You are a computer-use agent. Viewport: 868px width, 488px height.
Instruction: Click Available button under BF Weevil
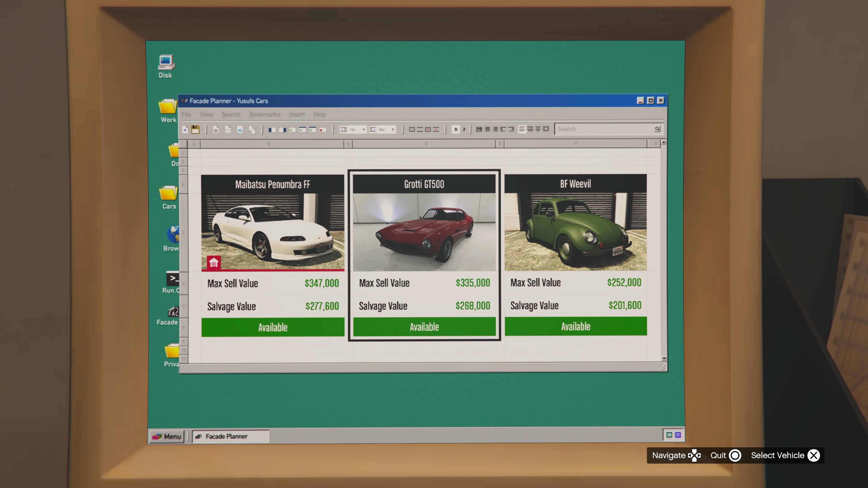click(x=576, y=326)
